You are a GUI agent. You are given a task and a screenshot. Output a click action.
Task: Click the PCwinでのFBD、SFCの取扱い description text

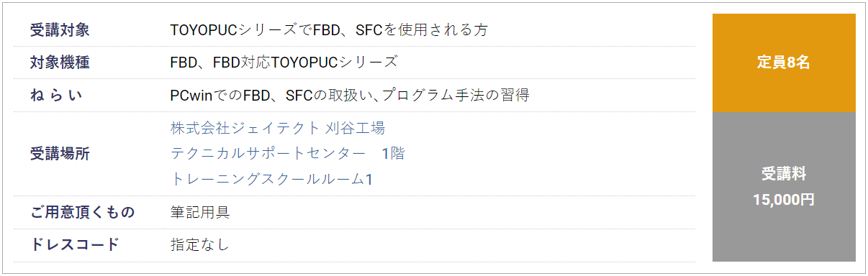[350, 95]
